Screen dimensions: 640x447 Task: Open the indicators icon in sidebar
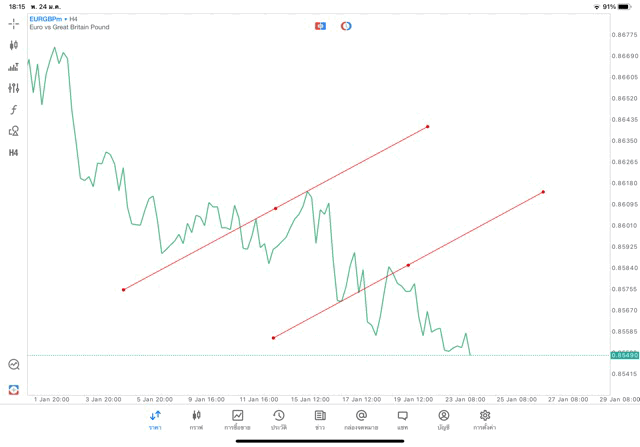pyautogui.click(x=14, y=67)
